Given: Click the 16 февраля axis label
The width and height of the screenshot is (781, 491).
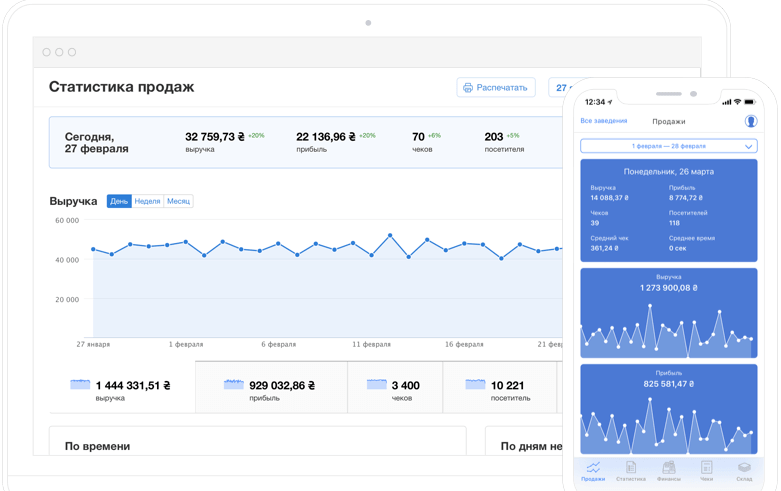Looking at the screenshot, I should coord(464,344).
